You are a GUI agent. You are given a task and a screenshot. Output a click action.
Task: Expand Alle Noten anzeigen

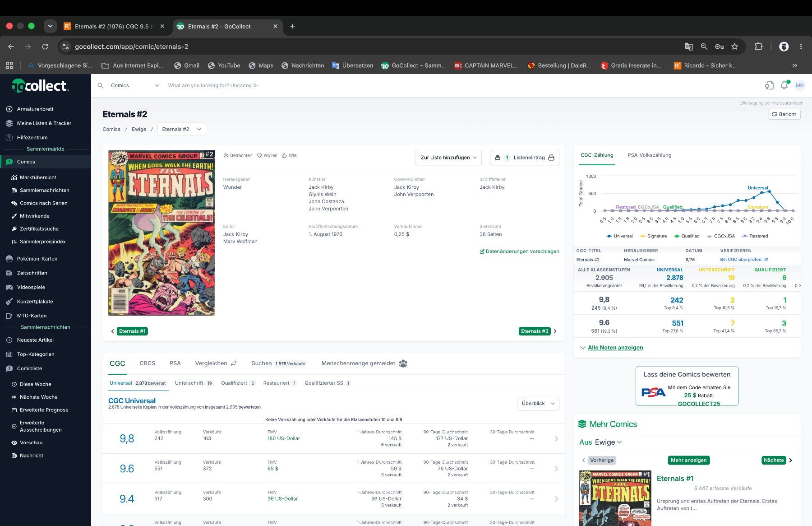pyautogui.click(x=612, y=348)
